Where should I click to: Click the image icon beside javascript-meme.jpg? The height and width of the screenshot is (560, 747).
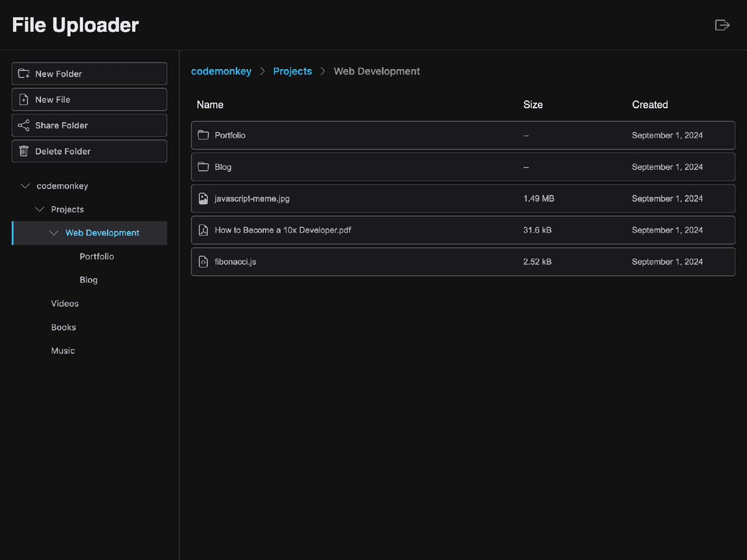(x=203, y=198)
